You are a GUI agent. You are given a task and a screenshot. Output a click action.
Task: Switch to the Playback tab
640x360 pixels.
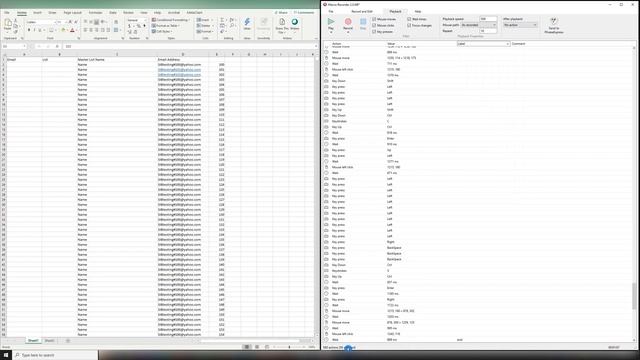(x=395, y=11)
